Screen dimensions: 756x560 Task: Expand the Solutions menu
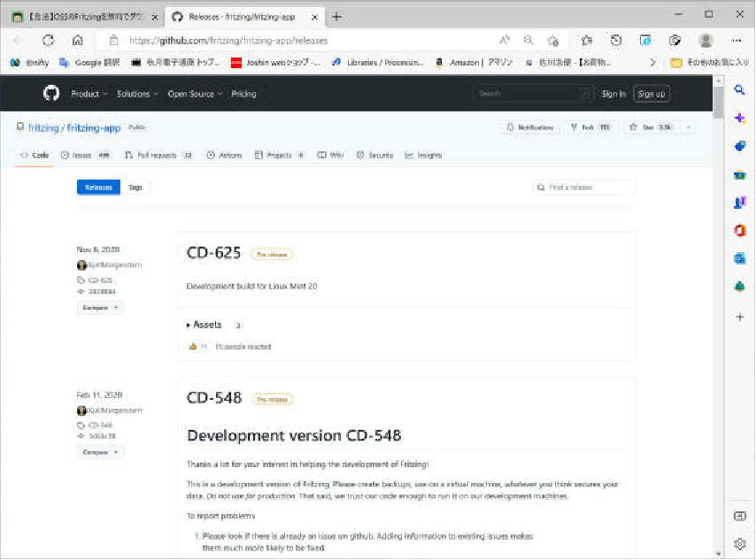pos(137,94)
